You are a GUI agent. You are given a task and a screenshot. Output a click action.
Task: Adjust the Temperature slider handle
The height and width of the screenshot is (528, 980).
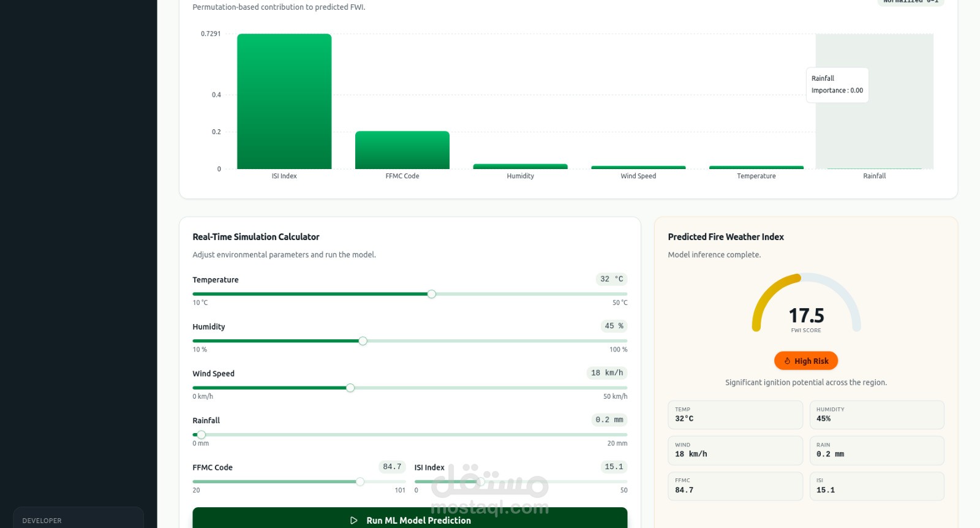click(431, 294)
